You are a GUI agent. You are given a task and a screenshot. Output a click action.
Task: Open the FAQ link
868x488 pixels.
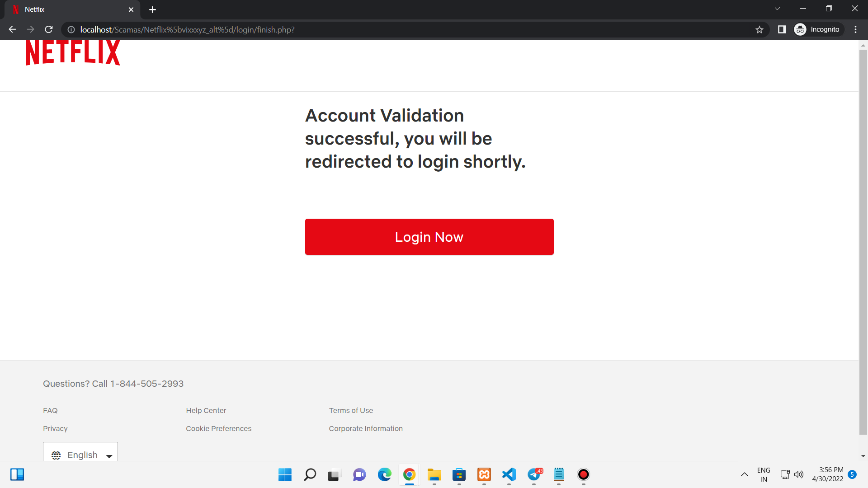[x=50, y=410]
